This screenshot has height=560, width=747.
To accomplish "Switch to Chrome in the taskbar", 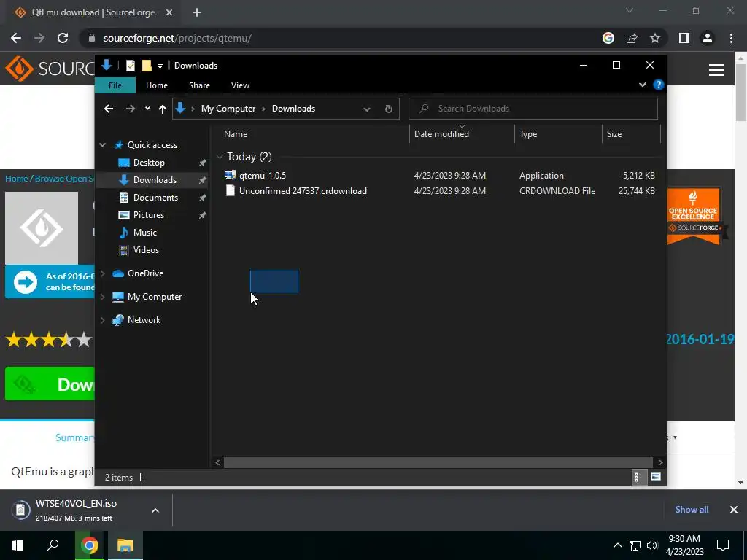I will pos(89,545).
